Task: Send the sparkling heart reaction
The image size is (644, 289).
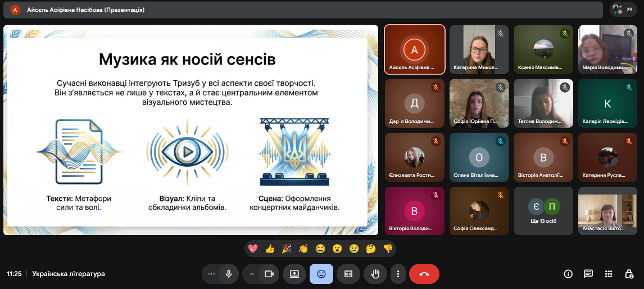Action: tap(253, 249)
